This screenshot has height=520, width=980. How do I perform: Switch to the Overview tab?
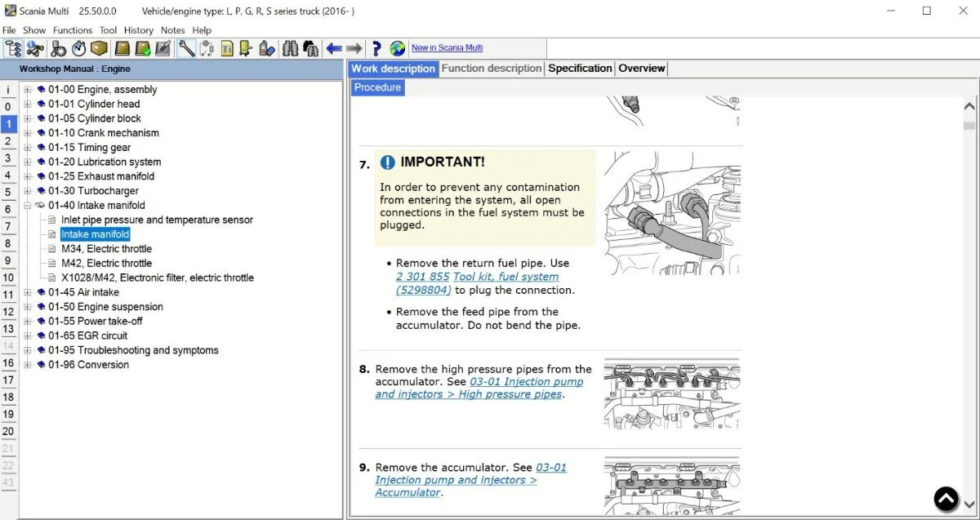click(x=641, y=68)
